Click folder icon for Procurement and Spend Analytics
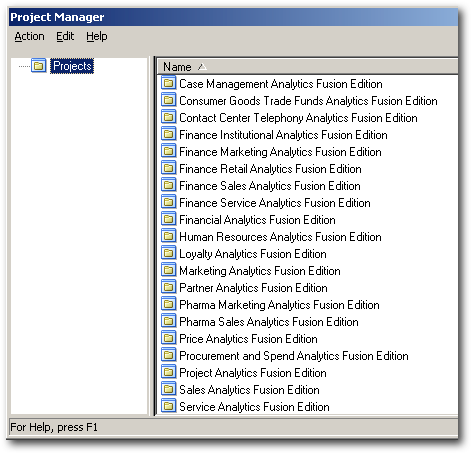This screenshot has width=472, height=454. pyautogui.click(x=168, y=355)
